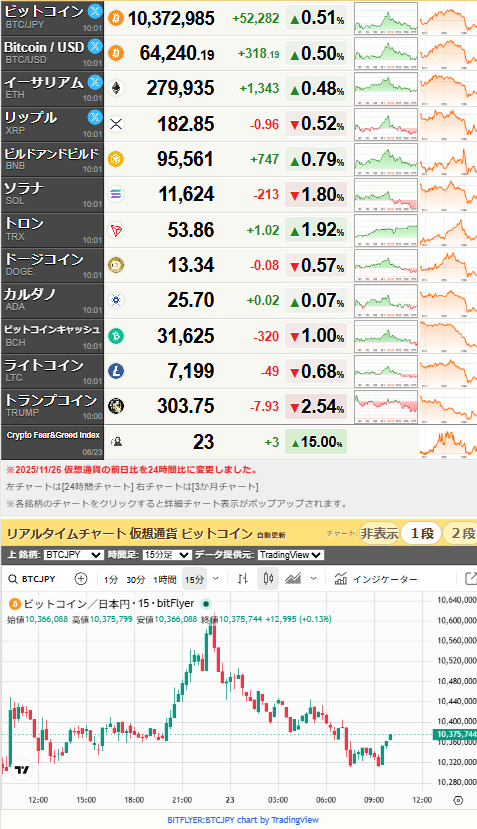The height and width of the screenshot is (829, 477).
Task: Open X share icon beside リップル
Action: (95, 117)
